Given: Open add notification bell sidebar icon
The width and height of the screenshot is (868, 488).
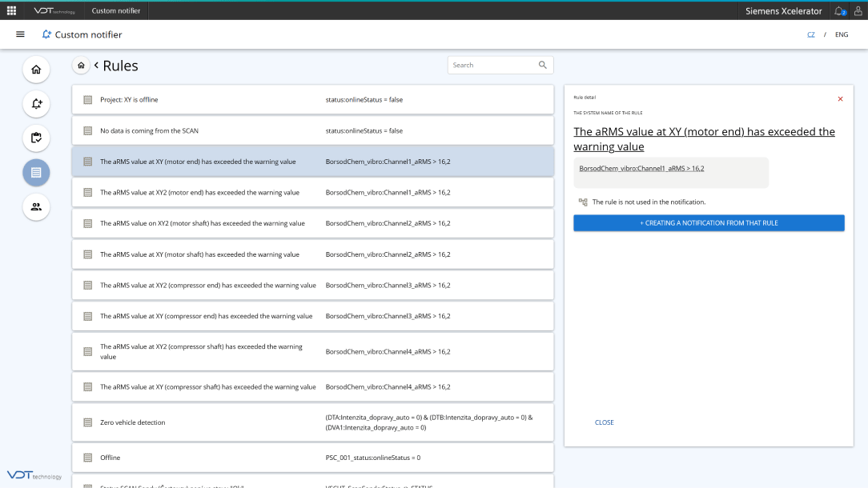Looking at the screenshot, I should click(x=37, y=104).
